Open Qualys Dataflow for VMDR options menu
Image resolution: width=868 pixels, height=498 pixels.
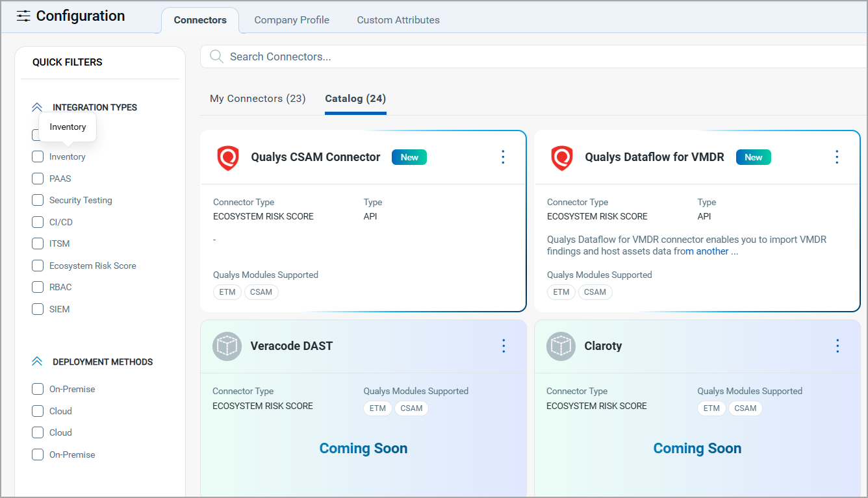(x=837, y=157)
